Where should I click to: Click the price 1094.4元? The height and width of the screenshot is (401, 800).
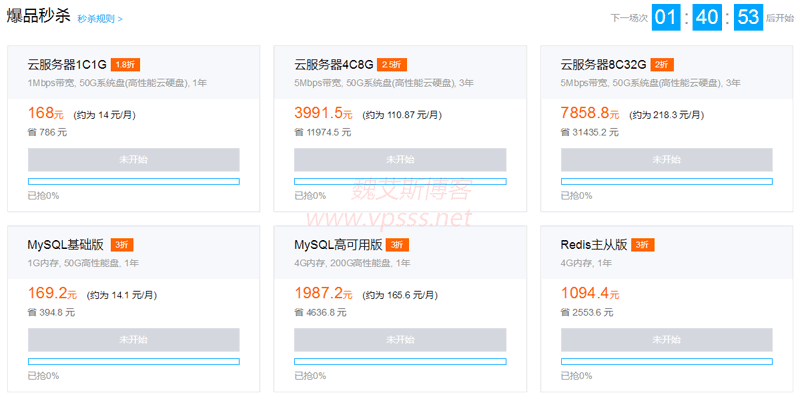click(590, 293)
